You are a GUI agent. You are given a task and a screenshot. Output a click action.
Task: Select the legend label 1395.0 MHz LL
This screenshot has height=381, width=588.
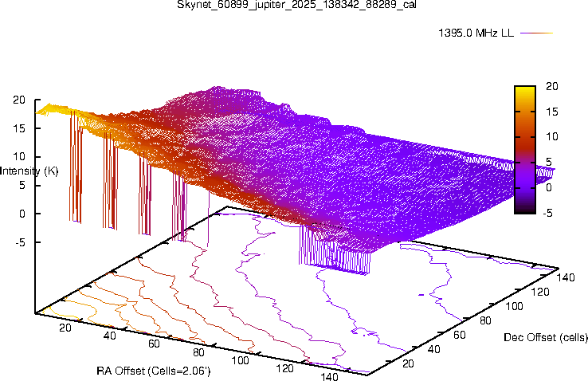(x=476, y=33)
